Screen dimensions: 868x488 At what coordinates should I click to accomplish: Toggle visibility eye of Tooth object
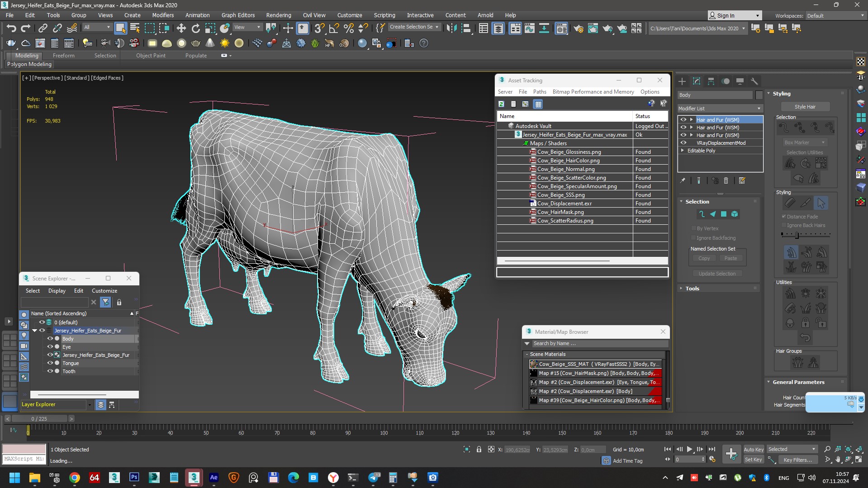[50, 371]
